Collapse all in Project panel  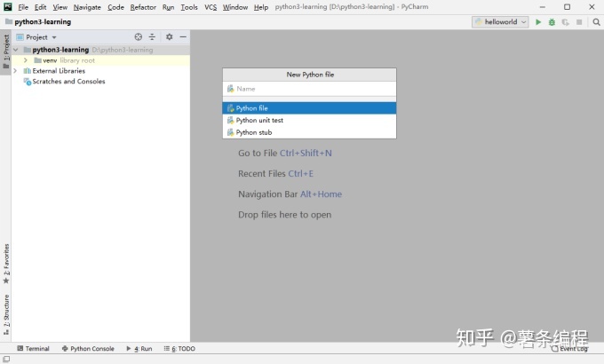[152, 37]
